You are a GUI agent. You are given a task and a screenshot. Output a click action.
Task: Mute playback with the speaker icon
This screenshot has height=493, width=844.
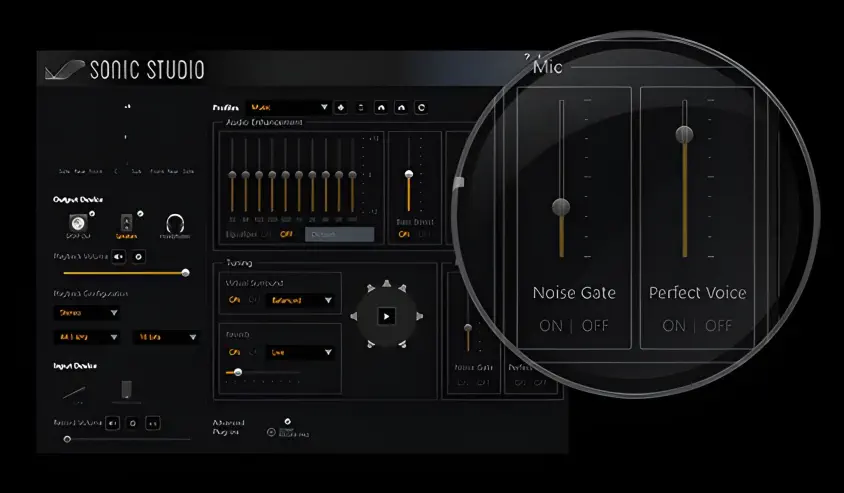(118, 257)
